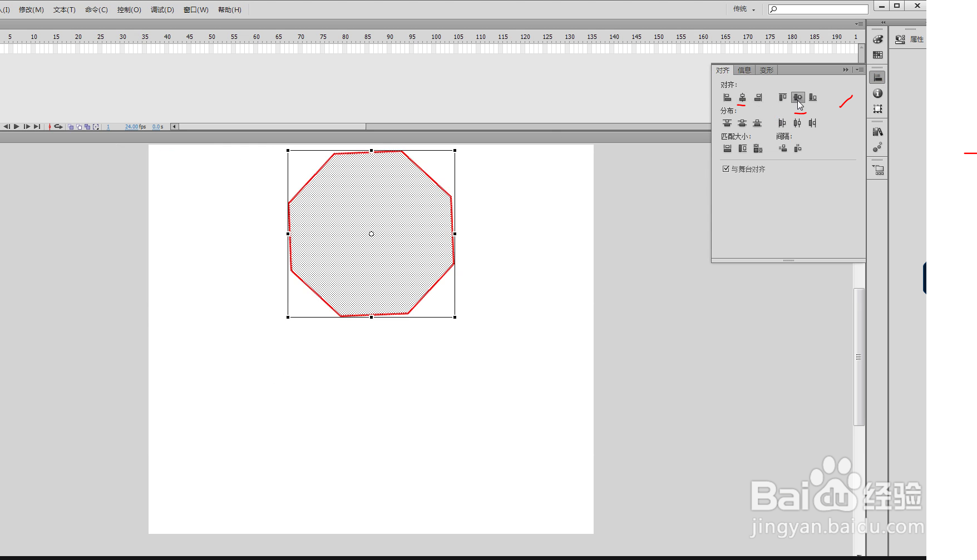Open the 窗口(W) menu
The height and width of the screenshot is (560, 977).
click(195, 9)
